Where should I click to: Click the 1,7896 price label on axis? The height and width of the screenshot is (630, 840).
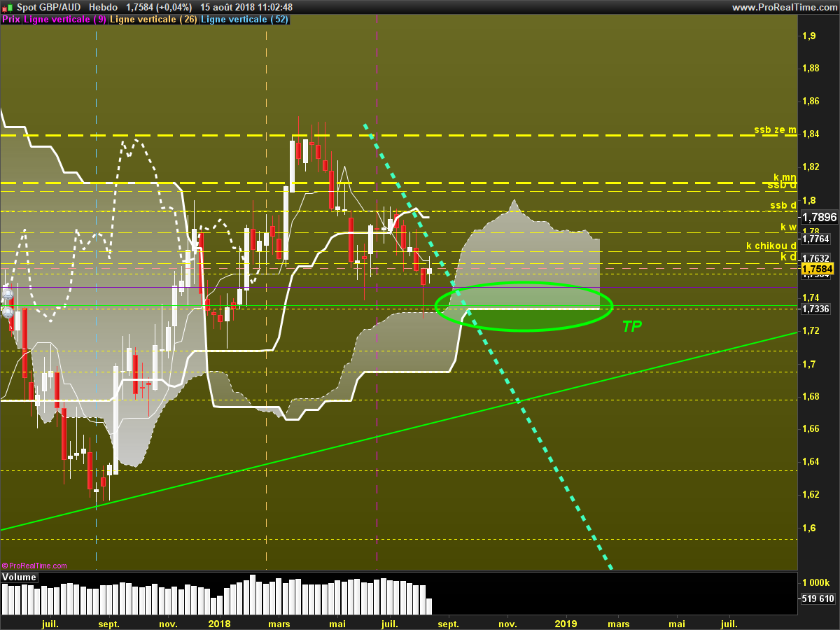pos(819,218)
